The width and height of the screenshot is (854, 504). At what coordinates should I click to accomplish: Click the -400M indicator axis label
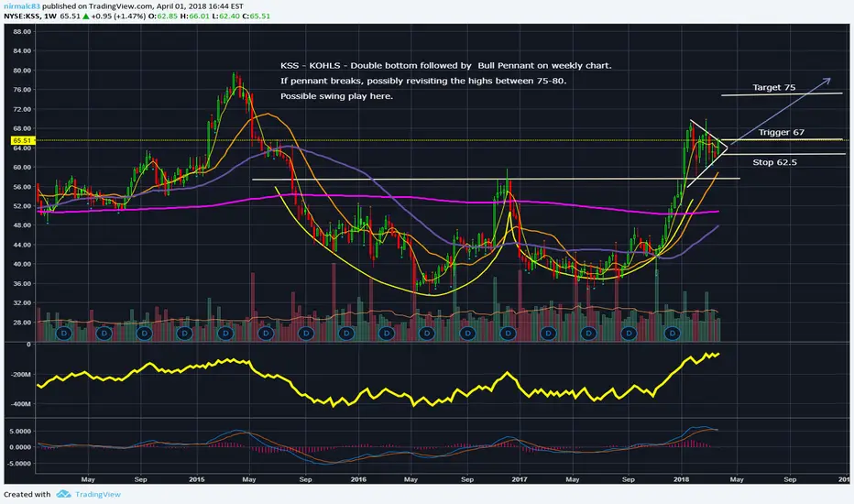[19, 404]
